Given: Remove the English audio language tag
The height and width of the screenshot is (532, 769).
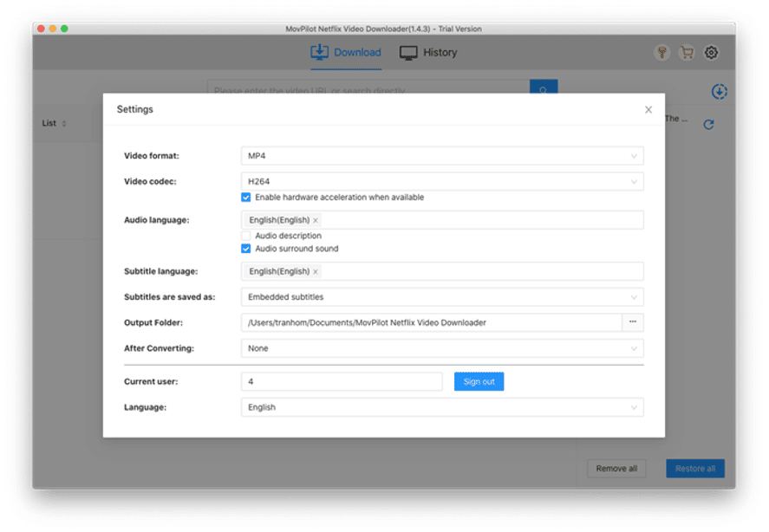Looking at the screenshot, I should pyautogui.click(x=314, y=219).
